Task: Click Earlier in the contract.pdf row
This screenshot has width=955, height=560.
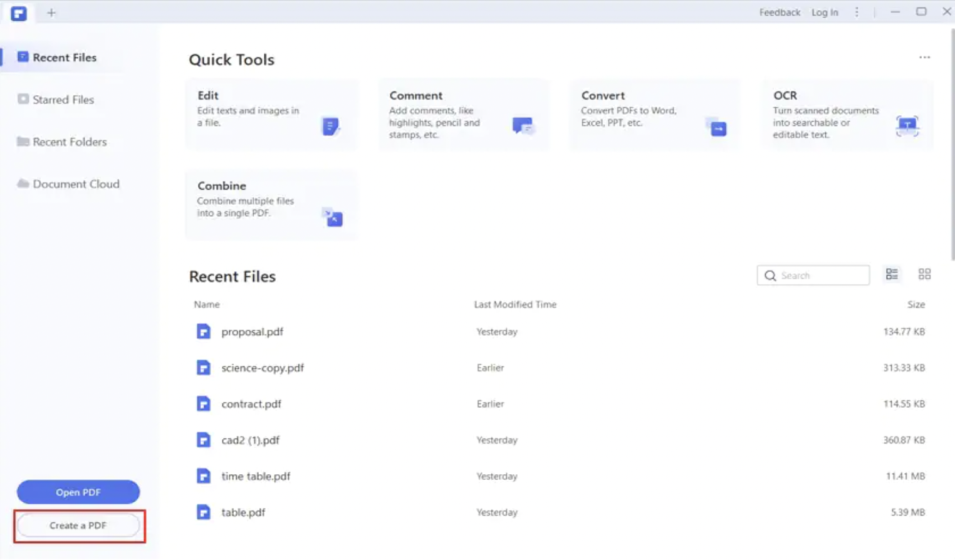Action: [x=490, y=404]
